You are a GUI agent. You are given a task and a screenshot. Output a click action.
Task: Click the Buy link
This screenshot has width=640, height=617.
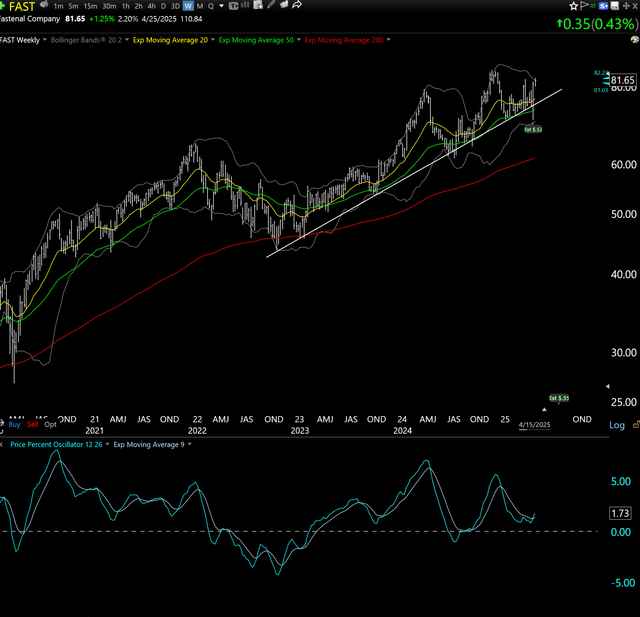14,424
